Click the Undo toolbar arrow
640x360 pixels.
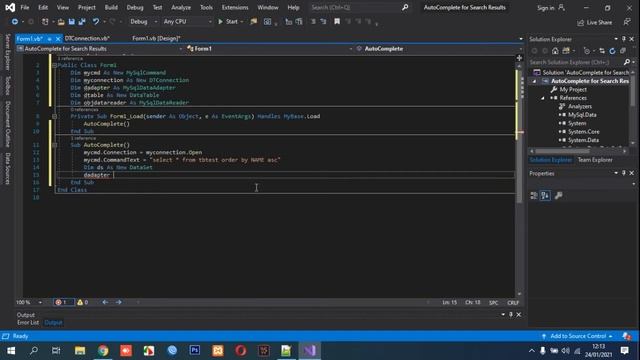[96, 22]
